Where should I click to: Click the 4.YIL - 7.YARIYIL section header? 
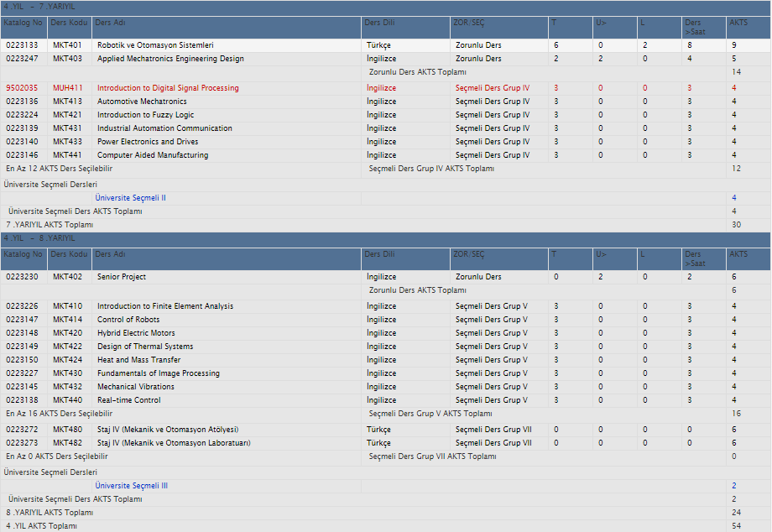coord(385,8)
